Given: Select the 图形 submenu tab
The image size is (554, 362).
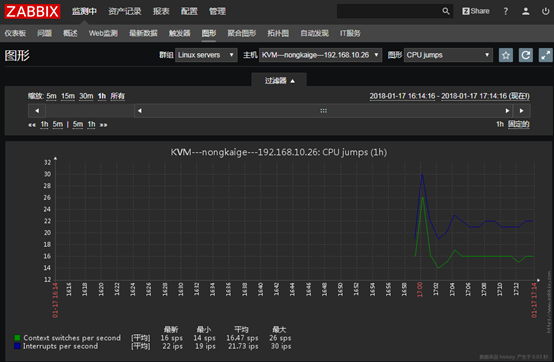Looking at the screenshot, I should click(209, 33).
